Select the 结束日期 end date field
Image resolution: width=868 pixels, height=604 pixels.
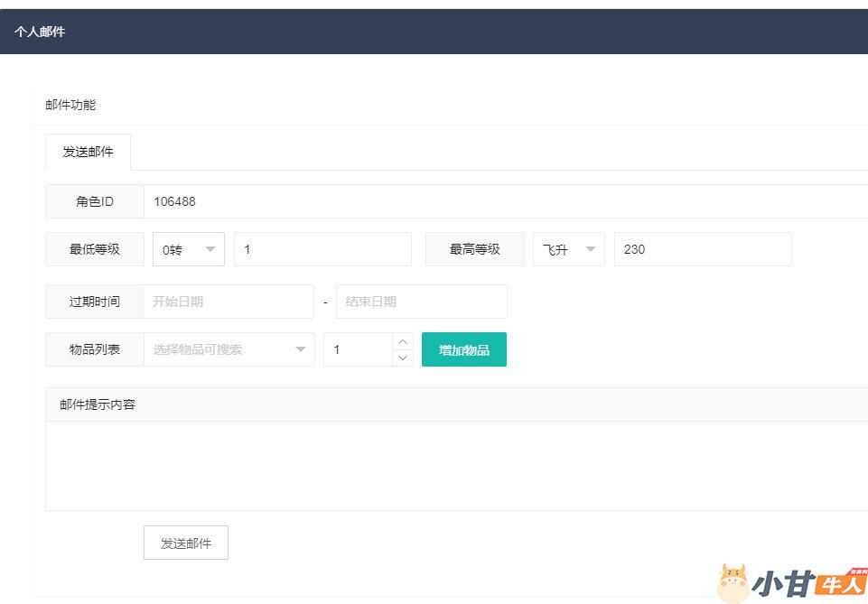pos(421,302)
